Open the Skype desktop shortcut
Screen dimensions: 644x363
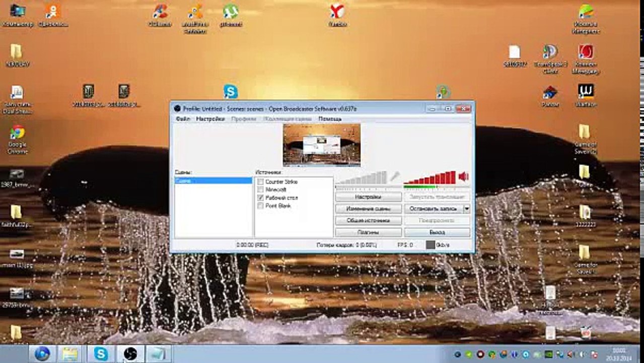point(231,92)
